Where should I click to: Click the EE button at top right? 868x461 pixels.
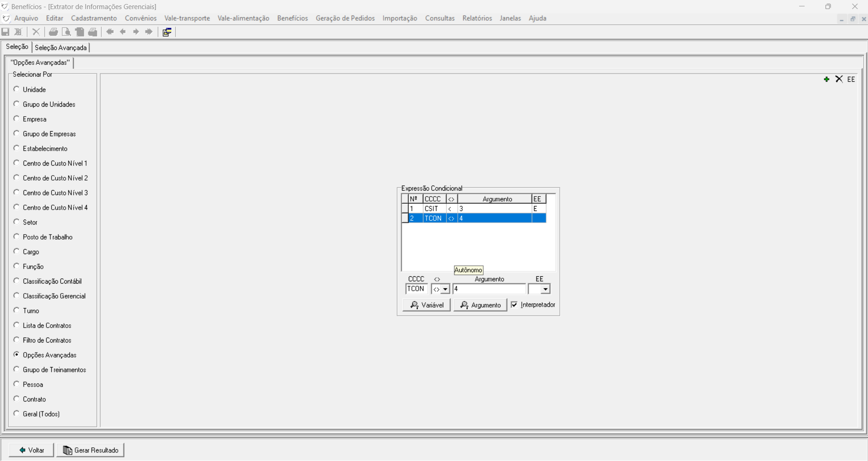(851, 79)
